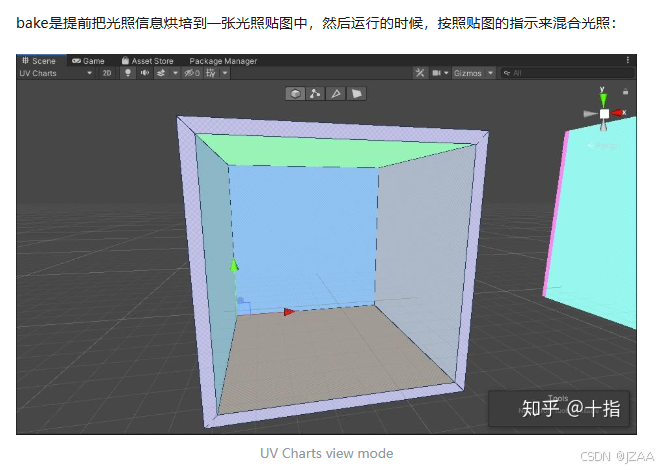Click the green Y axis gizmo cone
This screenshot has width=659, height=470.
point(603,99)
